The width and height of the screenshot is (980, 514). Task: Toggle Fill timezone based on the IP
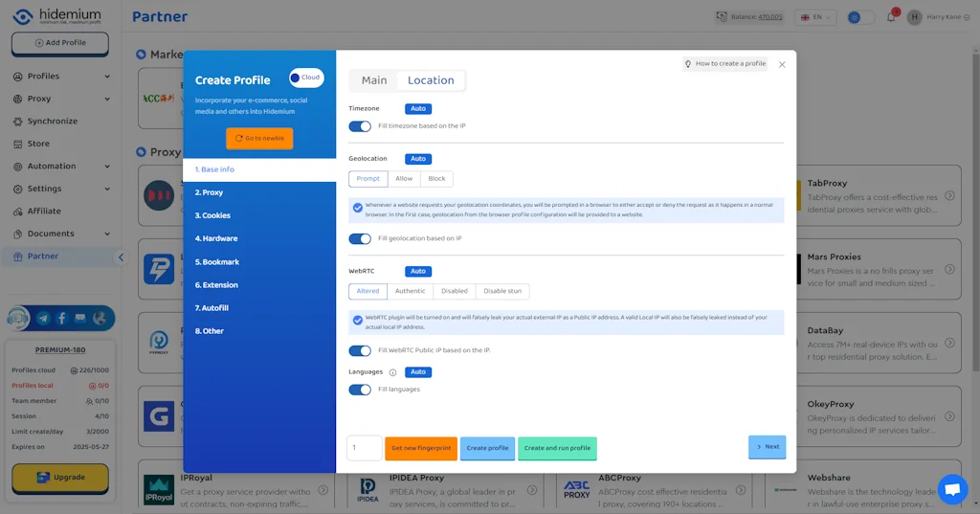[x=360, y=126]
